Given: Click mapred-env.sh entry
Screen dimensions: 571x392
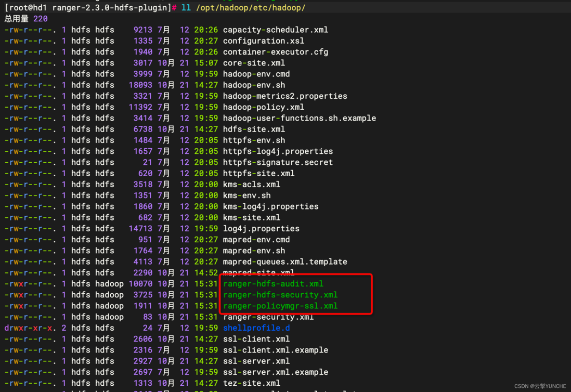Looking at the screenshot, I should 254,251.
